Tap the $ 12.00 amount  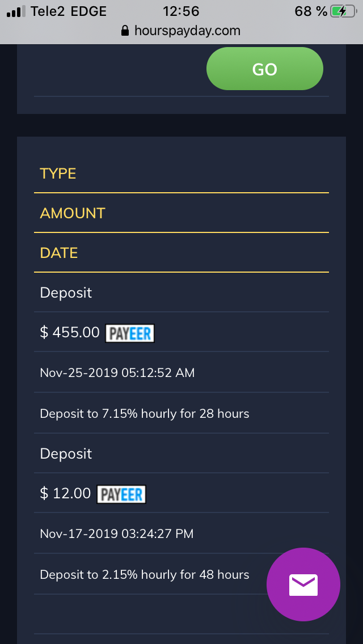65,493
